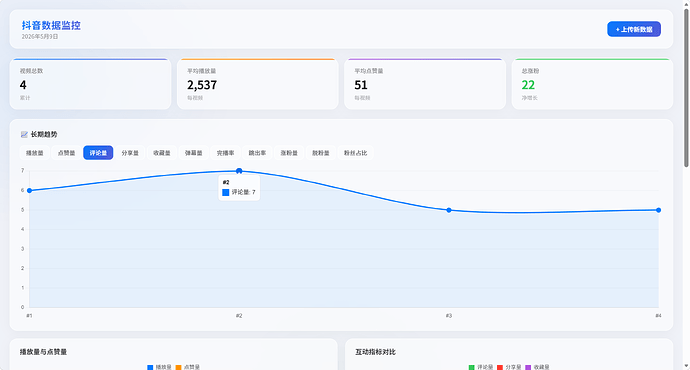Open the 跳出率 tab

pyautogui.click(x=257, y=153)
